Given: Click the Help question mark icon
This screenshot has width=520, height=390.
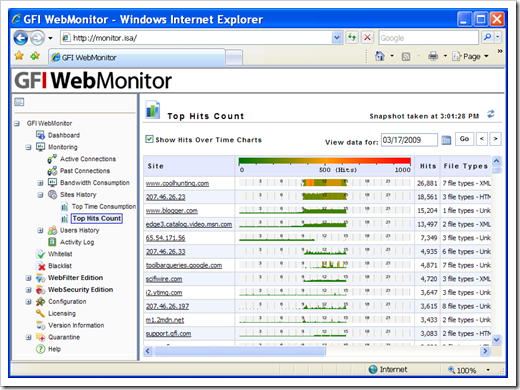Looking at the screenshot, I should point(40,349).
